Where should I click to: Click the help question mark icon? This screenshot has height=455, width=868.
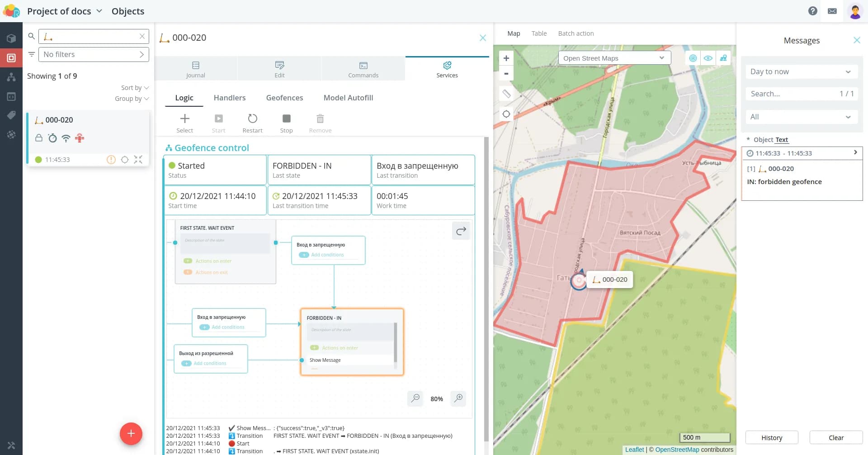[x=812, y=11]
